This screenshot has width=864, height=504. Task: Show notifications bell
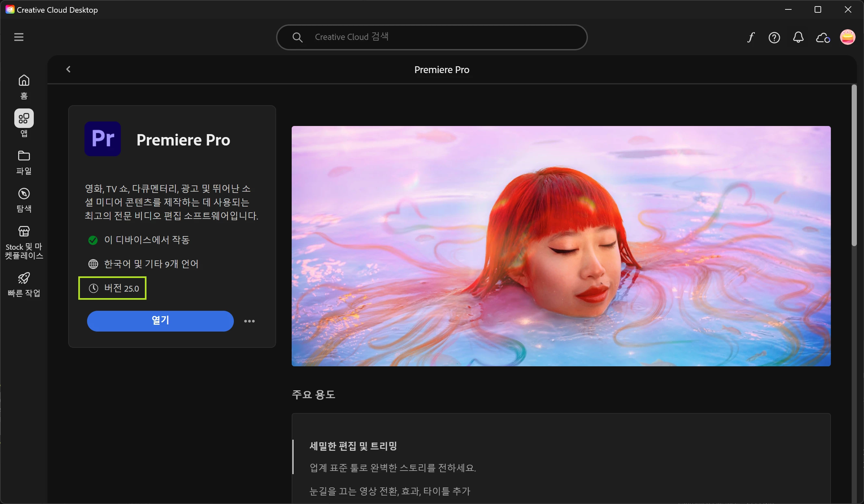pos(798,37)
